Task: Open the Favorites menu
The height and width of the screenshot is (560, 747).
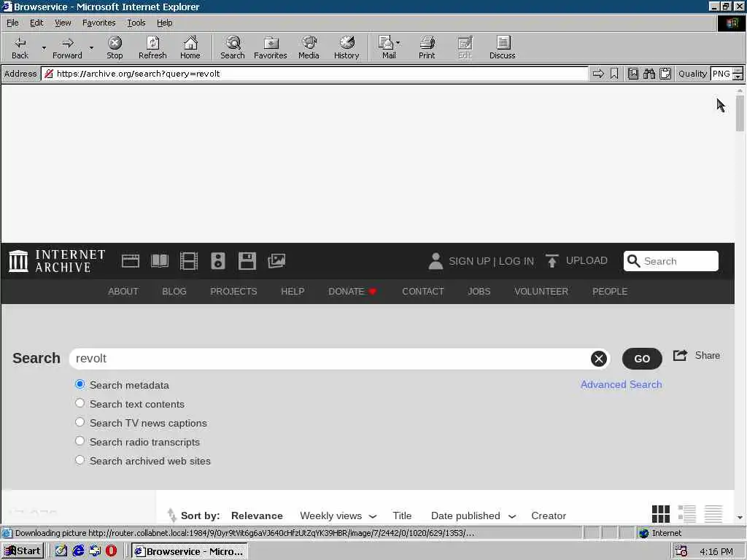Action: coord(98,23)
